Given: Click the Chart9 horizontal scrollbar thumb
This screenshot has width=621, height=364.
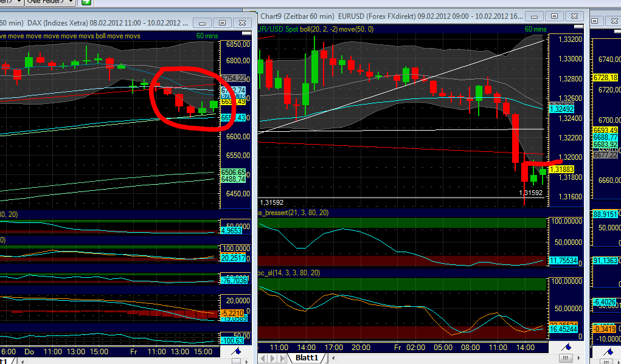Looking at the screenshot, I should [566, 358].
